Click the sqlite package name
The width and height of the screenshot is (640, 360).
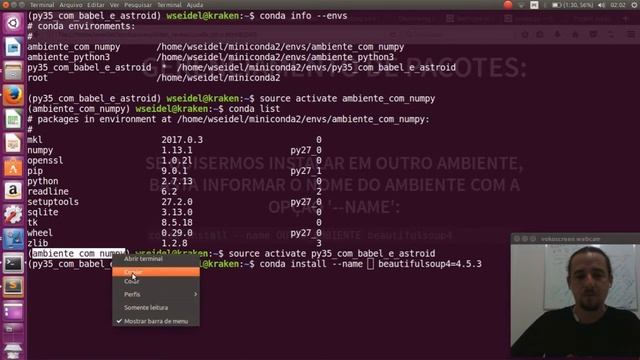tap(43, 212)
